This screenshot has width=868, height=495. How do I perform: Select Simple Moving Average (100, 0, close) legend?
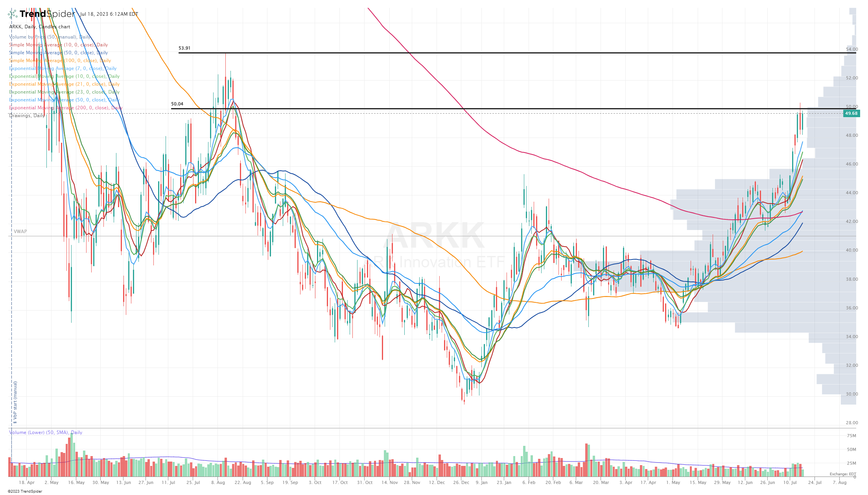pyautogui.click(x=60, y=61)
